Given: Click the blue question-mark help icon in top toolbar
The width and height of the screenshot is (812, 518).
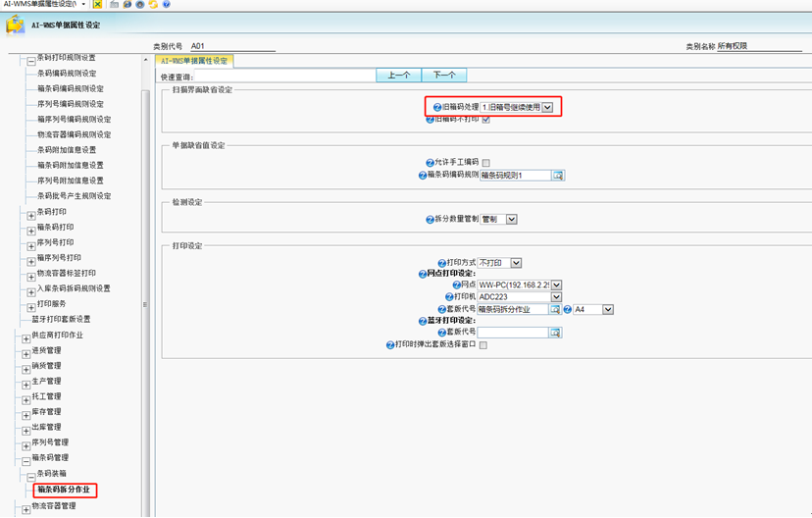Looking at the screenshot, I should click(165, 5).
